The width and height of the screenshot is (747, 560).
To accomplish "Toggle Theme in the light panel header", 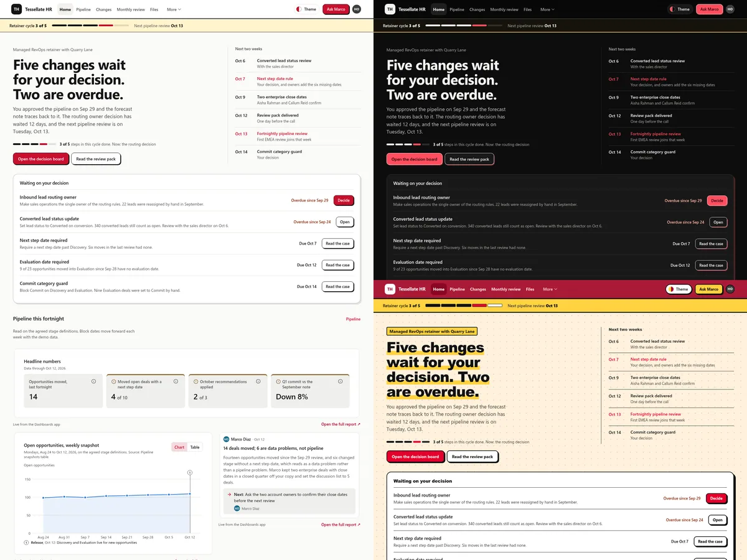I will pos(306,9).
